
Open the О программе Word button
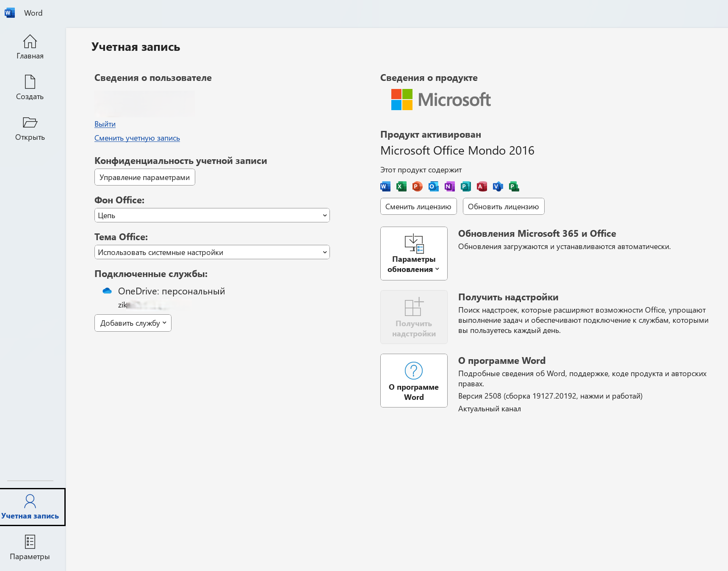point(414,380)
